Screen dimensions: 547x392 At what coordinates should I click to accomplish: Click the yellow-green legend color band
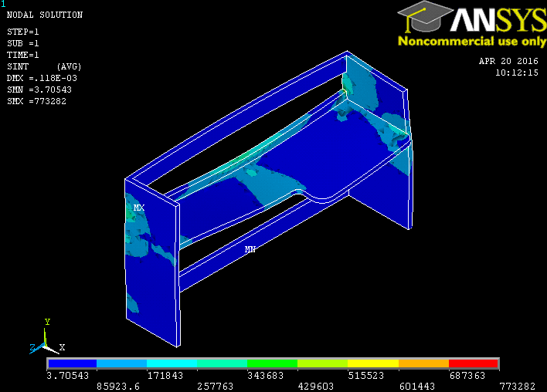[x=323, y=363]
